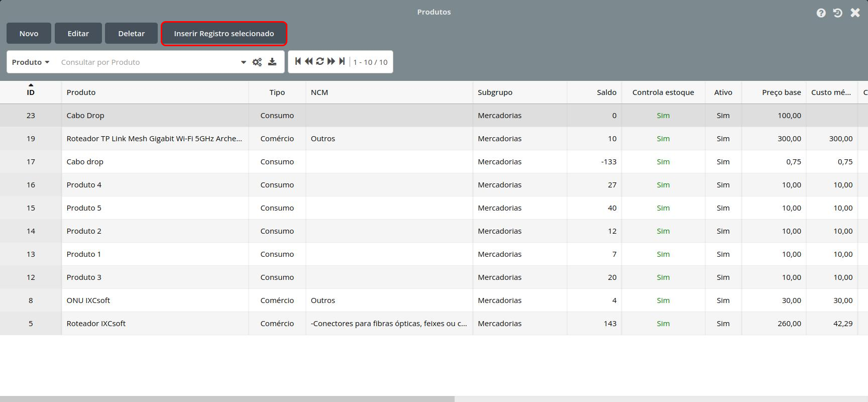Viewport: 868px width, 402px height.
Task: Click the horizontal scrollbar at bottom
Action: pyautogui.click(x=227, y=399)
